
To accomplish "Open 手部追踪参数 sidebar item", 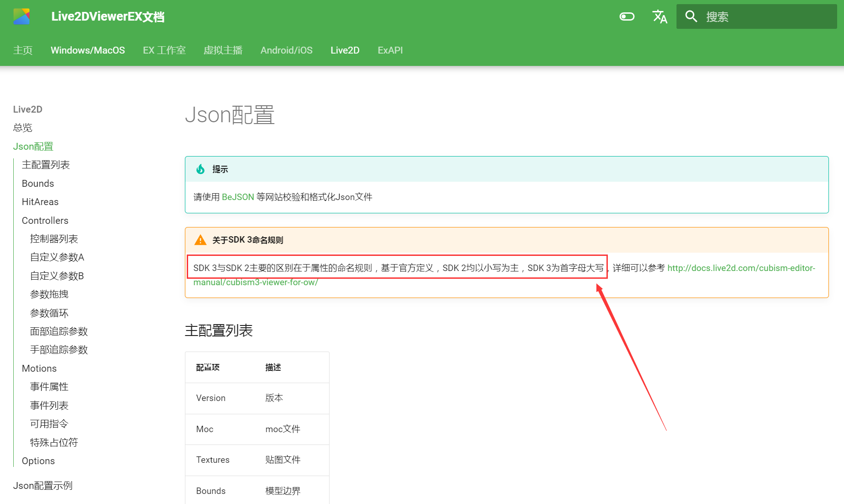I will point(59,350).
